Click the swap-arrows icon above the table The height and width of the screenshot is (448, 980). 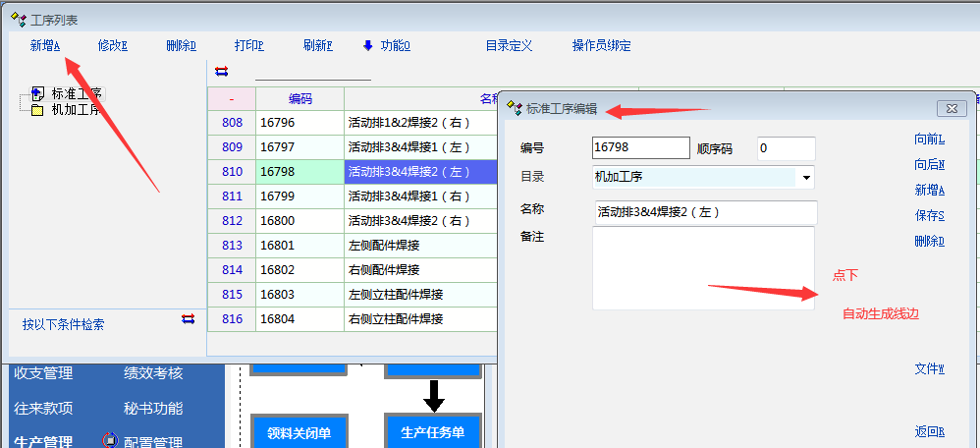tap(221, 71)
